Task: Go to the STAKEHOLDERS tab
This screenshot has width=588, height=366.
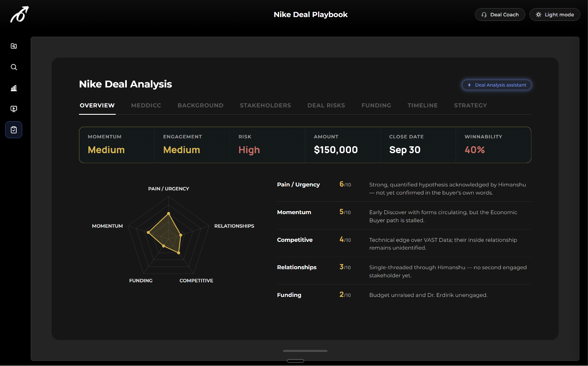Action: coord(265,105)
